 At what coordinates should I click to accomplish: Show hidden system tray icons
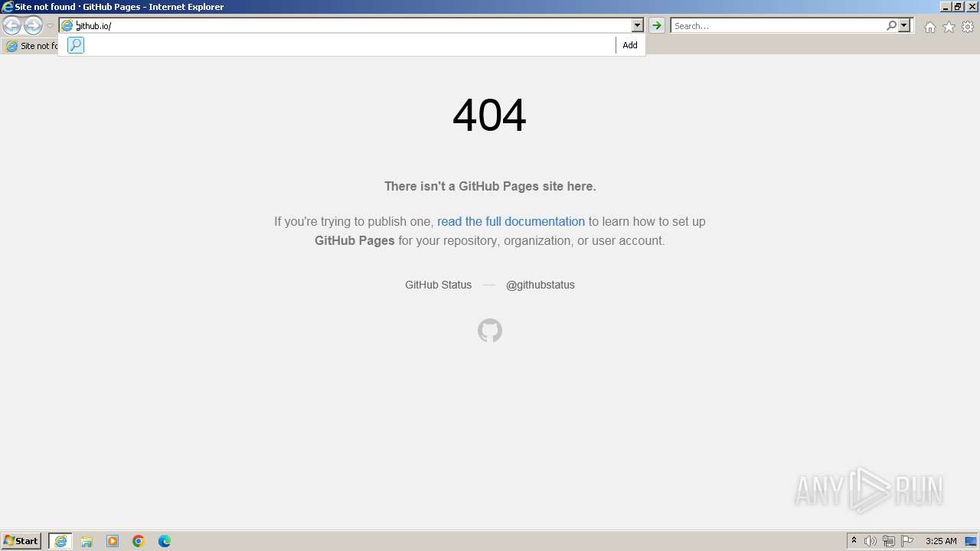coord(854,541)
